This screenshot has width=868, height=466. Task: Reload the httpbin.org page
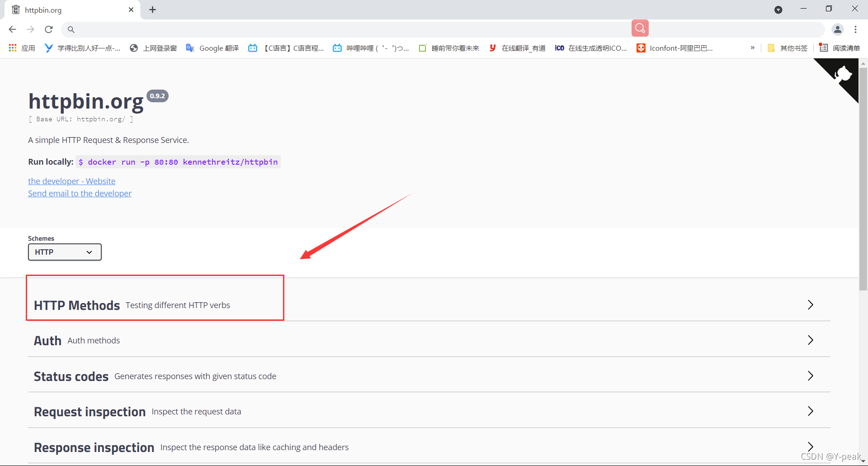(x=49, y=29)
